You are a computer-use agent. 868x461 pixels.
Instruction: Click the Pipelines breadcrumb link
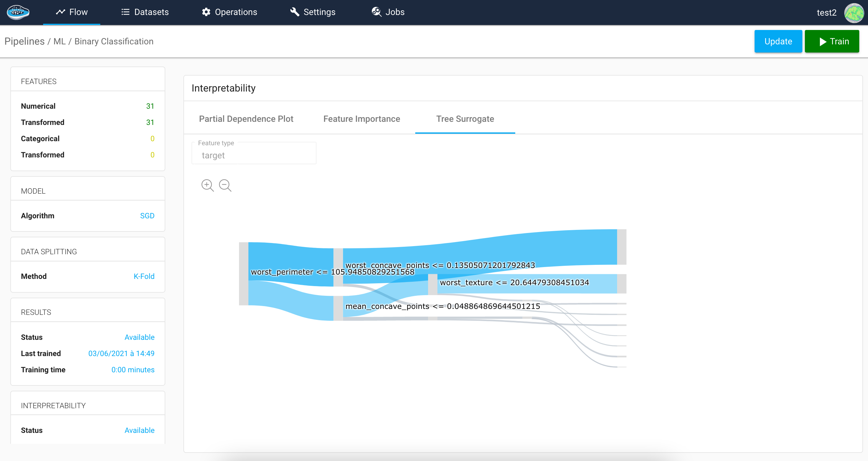(24, 42)
